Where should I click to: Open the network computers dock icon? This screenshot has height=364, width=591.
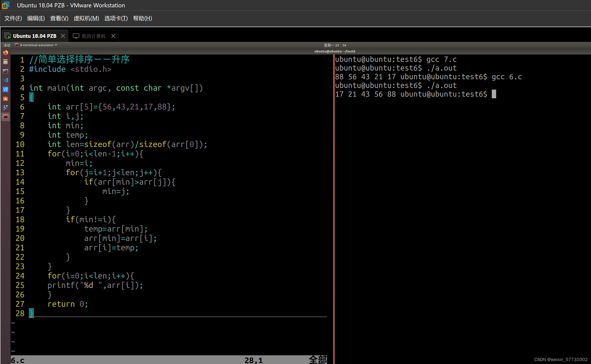[5, 108]
